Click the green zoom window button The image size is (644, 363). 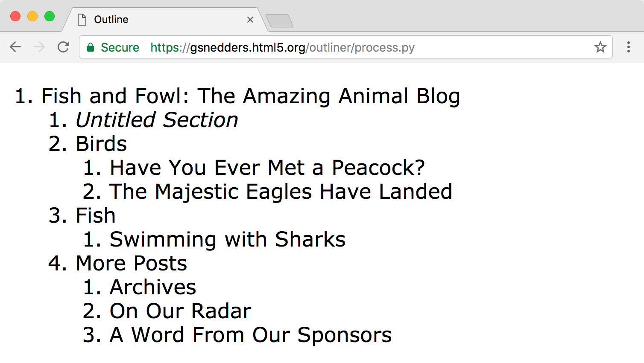[50, 16]
